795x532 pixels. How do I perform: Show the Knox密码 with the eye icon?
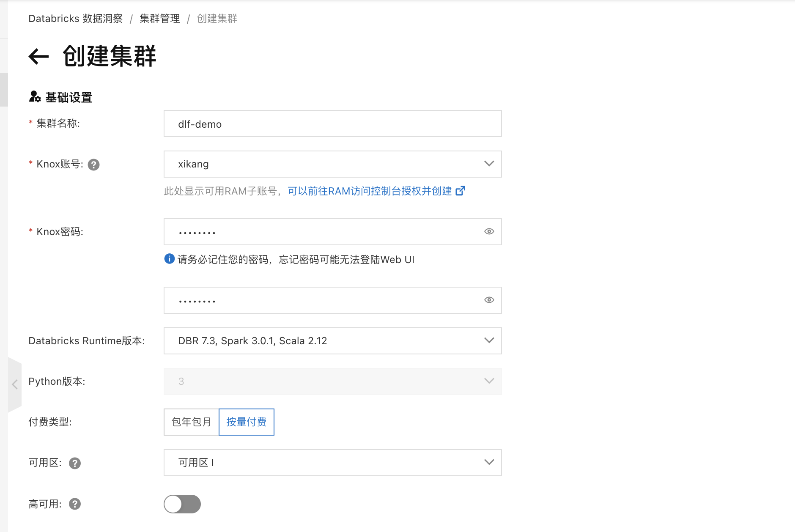(x=489, y=231)
